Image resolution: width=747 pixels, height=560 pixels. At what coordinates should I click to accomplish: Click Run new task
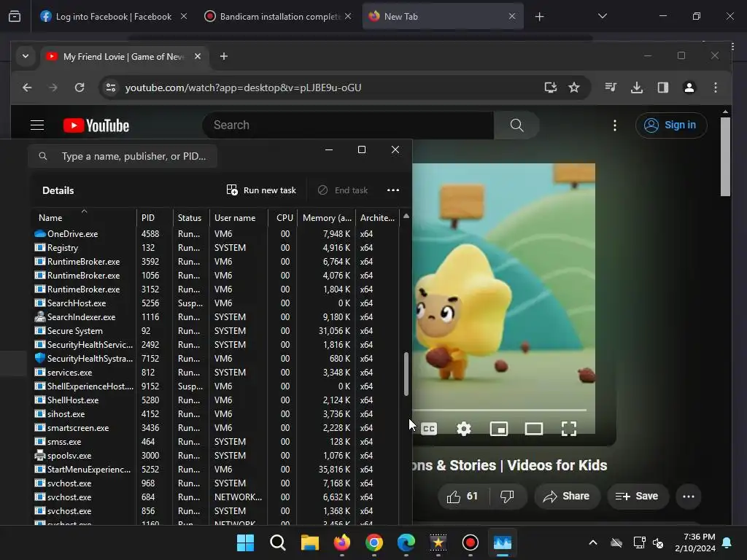click(x=261, y=190)
